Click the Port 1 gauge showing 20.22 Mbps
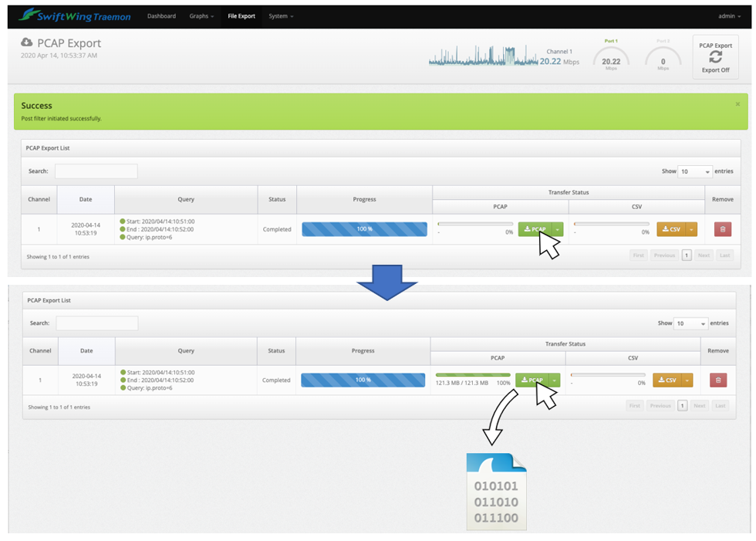This screenshot has height=541, width=756. [x=611, y=59]
